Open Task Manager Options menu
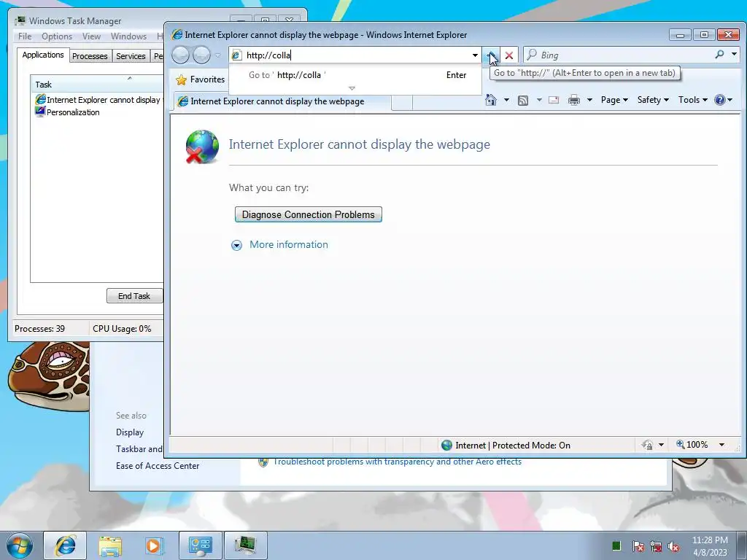The image size is (747, 560). (x=57, y=36)
